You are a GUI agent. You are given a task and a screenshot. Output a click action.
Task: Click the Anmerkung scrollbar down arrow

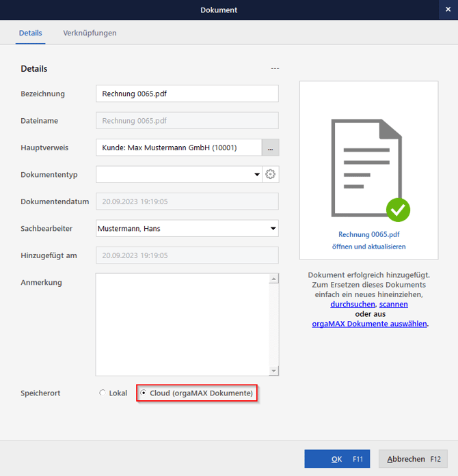pyautogui.click(x=274, y=371)
